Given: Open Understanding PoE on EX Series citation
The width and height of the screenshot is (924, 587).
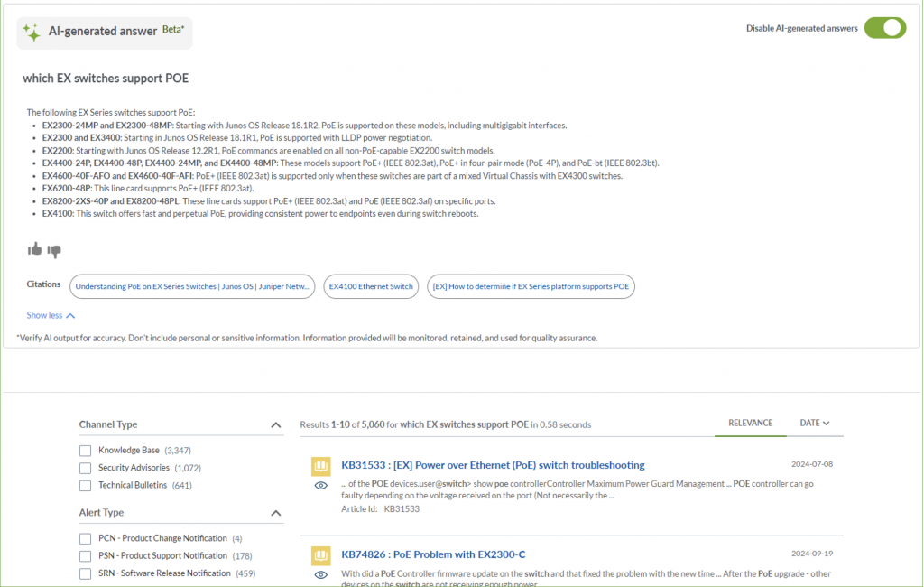Looking at the screenshot, I should point(192,286).
